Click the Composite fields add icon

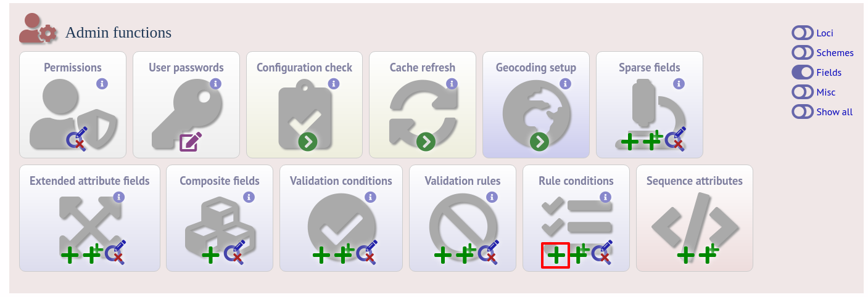pyautogui.click(x=210, y=254)
